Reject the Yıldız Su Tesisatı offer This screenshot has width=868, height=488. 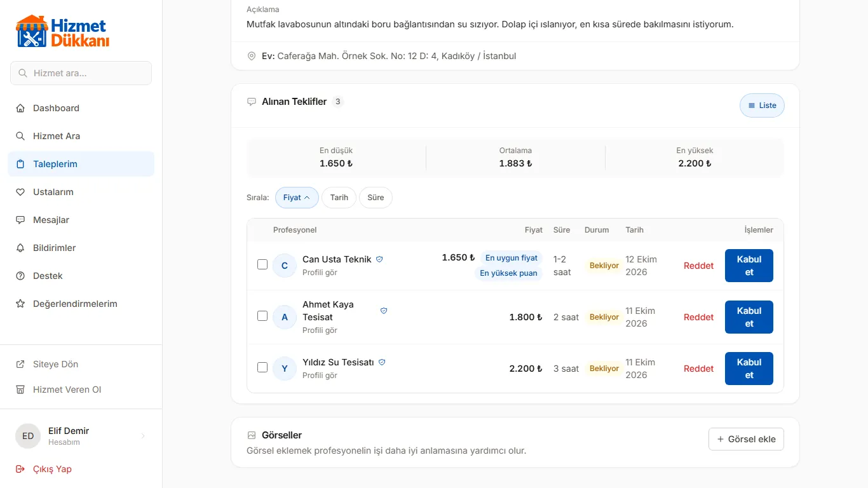click(x=699, y=369)
